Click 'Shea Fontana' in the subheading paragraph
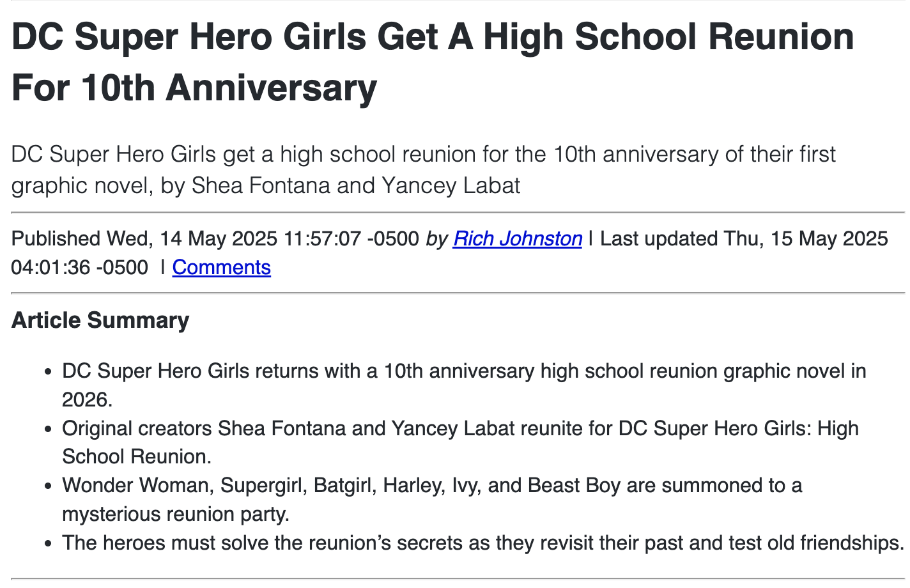Image resolution: width=910 pixels, height=588 pixels. point(261,185)
